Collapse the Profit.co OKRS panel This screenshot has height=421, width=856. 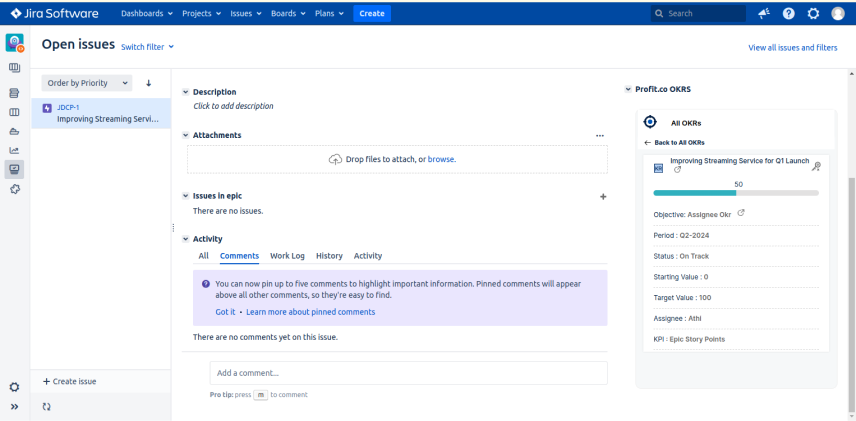click(628, 89)
